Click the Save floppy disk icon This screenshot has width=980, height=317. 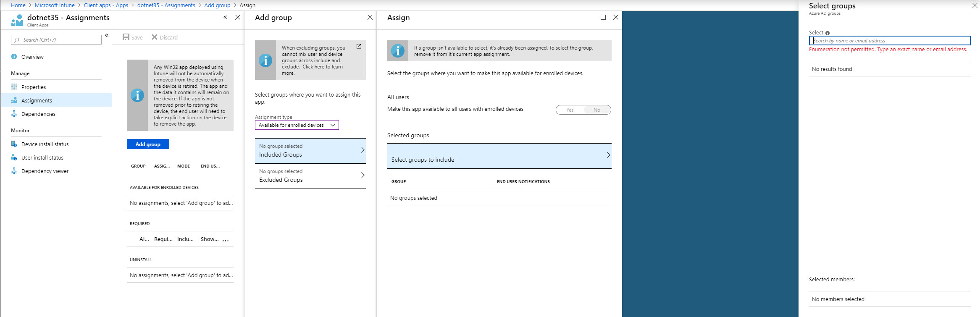(126, 37)
